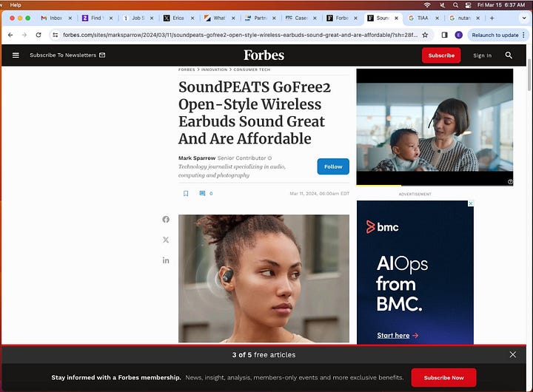Click the Forbes breadcrumb link
Viewport: 533px width, 392px height.
pos(187,70)
